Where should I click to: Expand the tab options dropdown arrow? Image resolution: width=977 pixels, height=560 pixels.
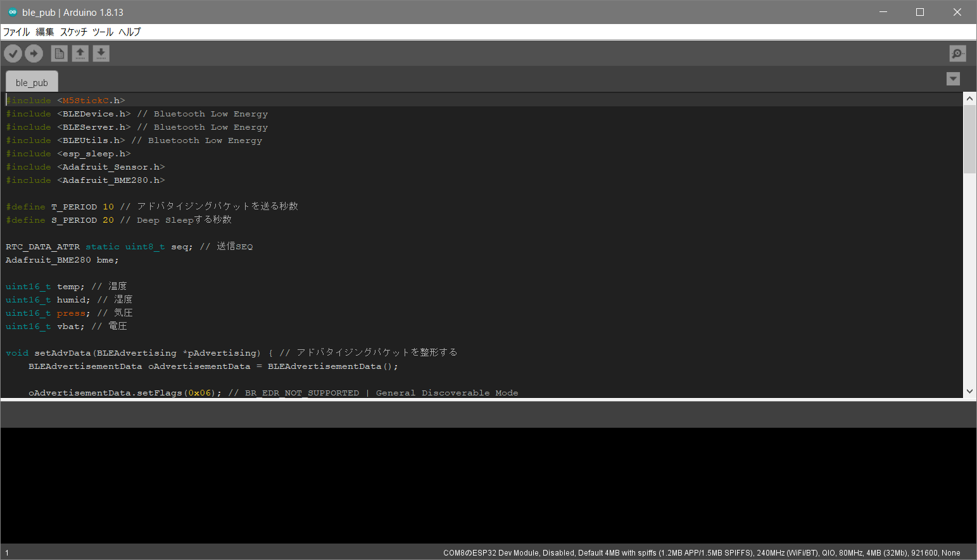click(x=953, y=78)
